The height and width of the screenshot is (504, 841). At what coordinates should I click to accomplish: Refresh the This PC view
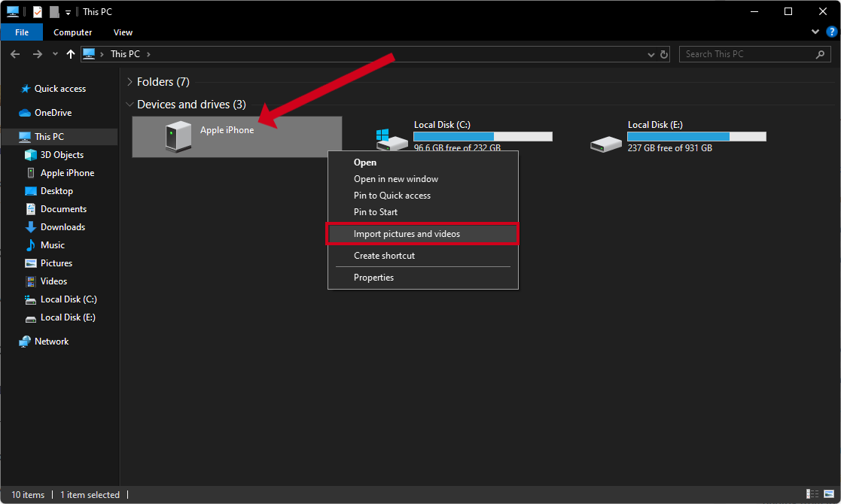coord(664,54)
